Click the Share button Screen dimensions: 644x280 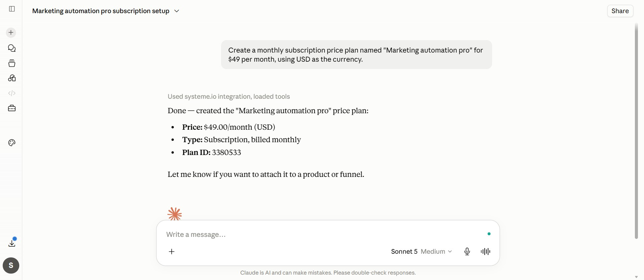[x=620, y=11]
